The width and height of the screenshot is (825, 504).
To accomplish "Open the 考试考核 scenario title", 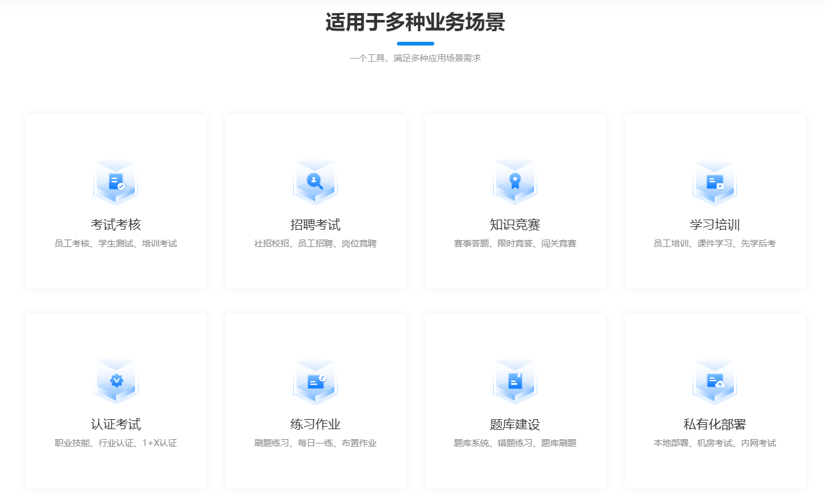I will click(116, 225).
